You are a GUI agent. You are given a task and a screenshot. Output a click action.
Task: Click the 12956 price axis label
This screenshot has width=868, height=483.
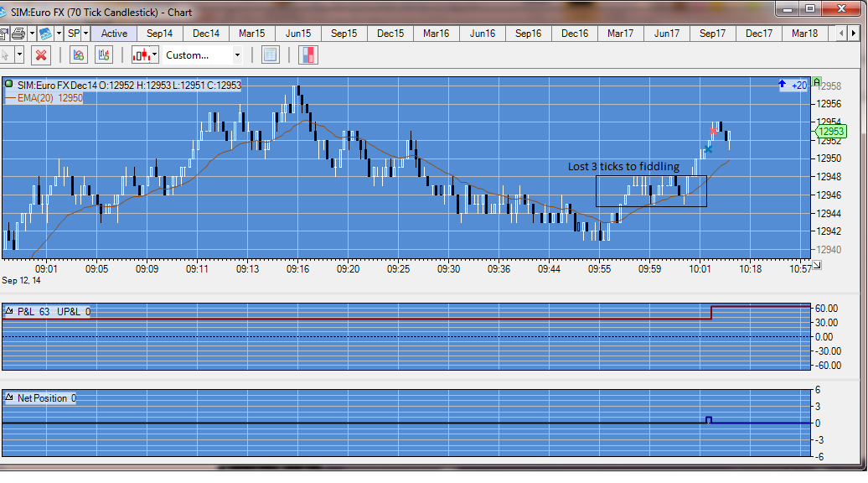click(x=829, y=104)
